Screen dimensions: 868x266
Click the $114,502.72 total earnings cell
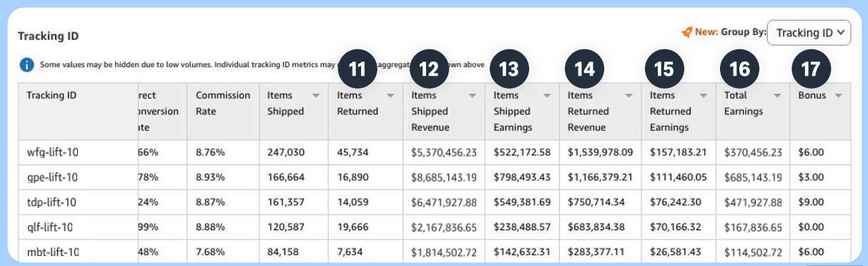753,252
